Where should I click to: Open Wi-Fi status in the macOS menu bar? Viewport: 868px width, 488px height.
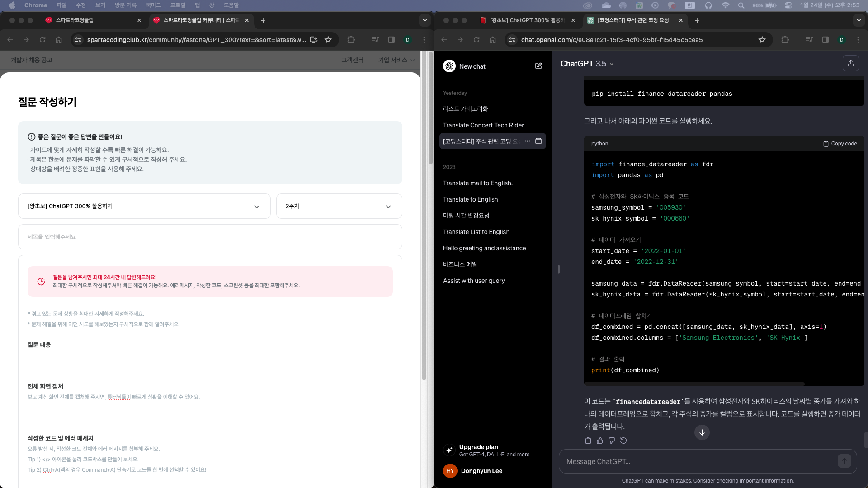pyautogui.click(x=726, y=5)
